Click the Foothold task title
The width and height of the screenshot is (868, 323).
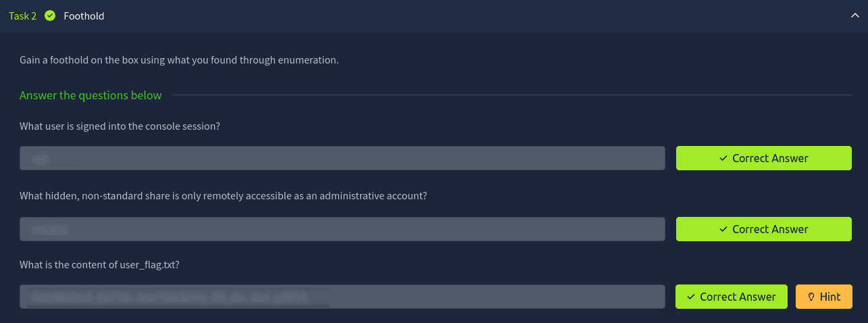(x=84, y=16)
